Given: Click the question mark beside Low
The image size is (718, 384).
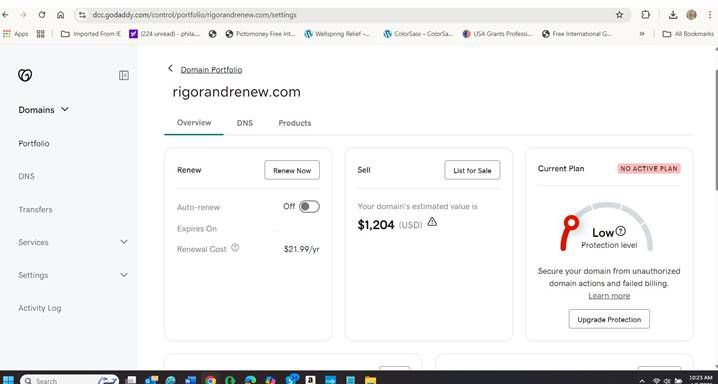Looking at the screenshot, I should [620, 231].
